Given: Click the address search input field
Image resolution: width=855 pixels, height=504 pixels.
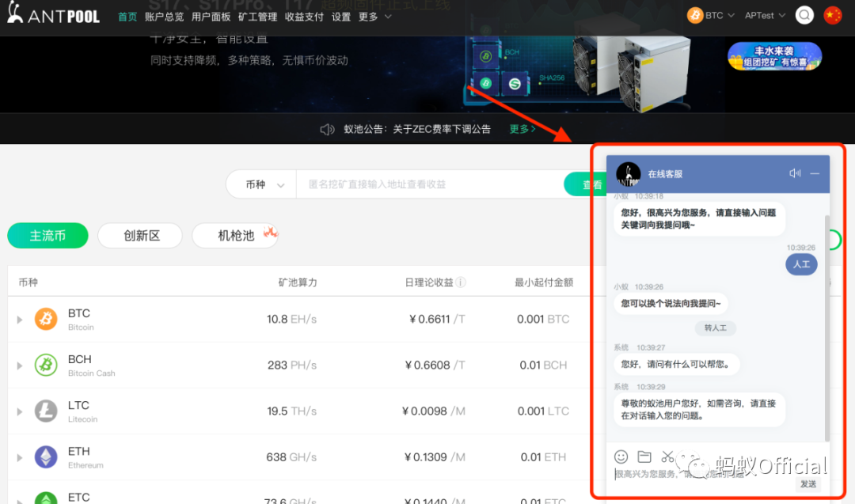Looking at the screenshot, I should [430, 184].
